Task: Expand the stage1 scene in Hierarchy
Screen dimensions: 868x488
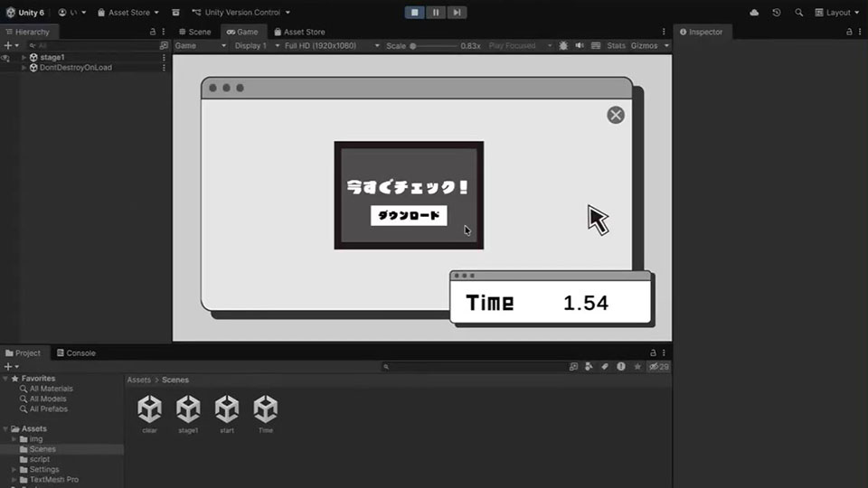Action: click(x=24, y=57)
